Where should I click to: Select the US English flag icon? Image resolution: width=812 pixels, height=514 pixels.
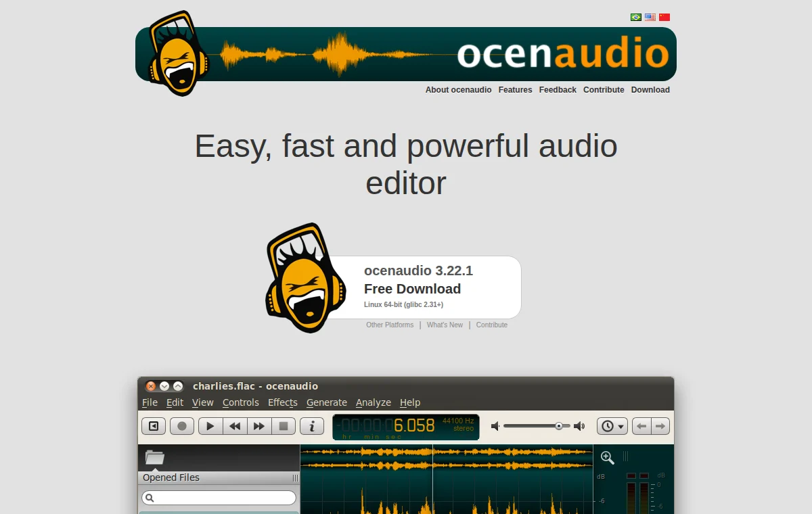tap(650, 17)
